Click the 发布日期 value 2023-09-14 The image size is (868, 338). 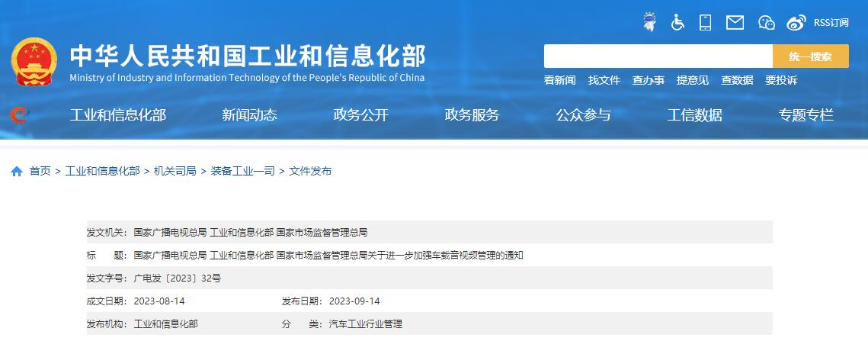pyautogui.click(x=354, y=301)
